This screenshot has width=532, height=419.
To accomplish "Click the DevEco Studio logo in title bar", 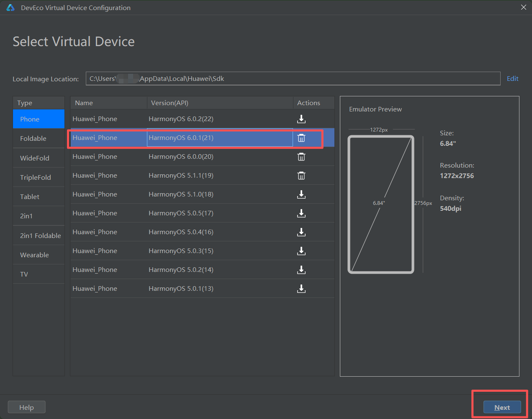I will [x=10, y=8].
